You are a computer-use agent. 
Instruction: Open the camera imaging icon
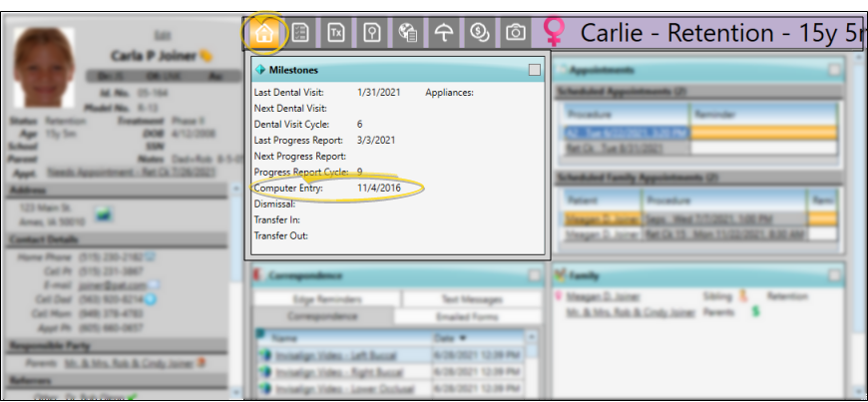tap(515, 33)
